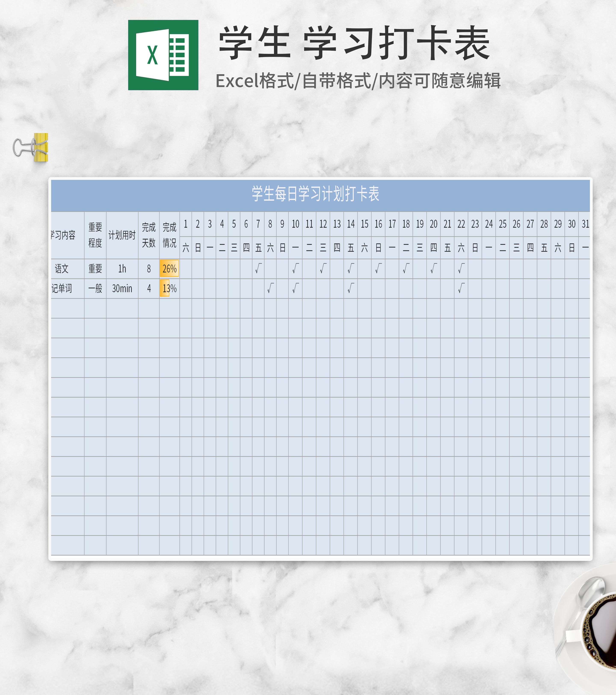
Task: Click the orange 26% progress cell
Action: [169, 269]
